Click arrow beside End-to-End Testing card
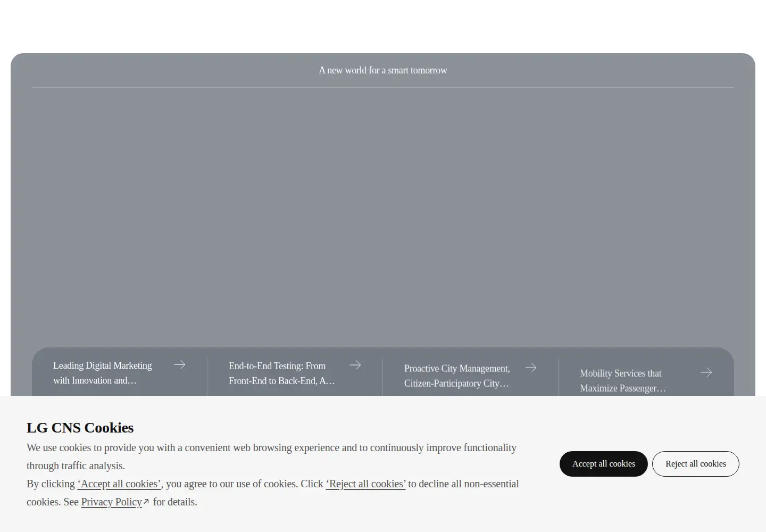The height and width of the screenshot is (532, 766). pyautogui.click(x=355, y=365)
